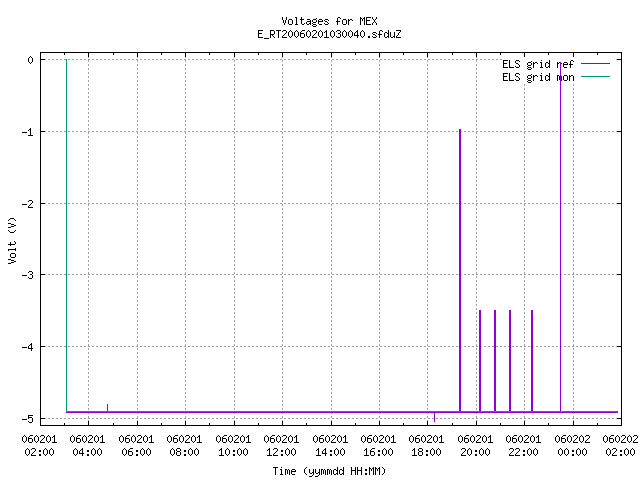The height and width of the screenshot is (480, 640).
Task: Click the x-axis label 060201 02:00
Action: point(39,446)
